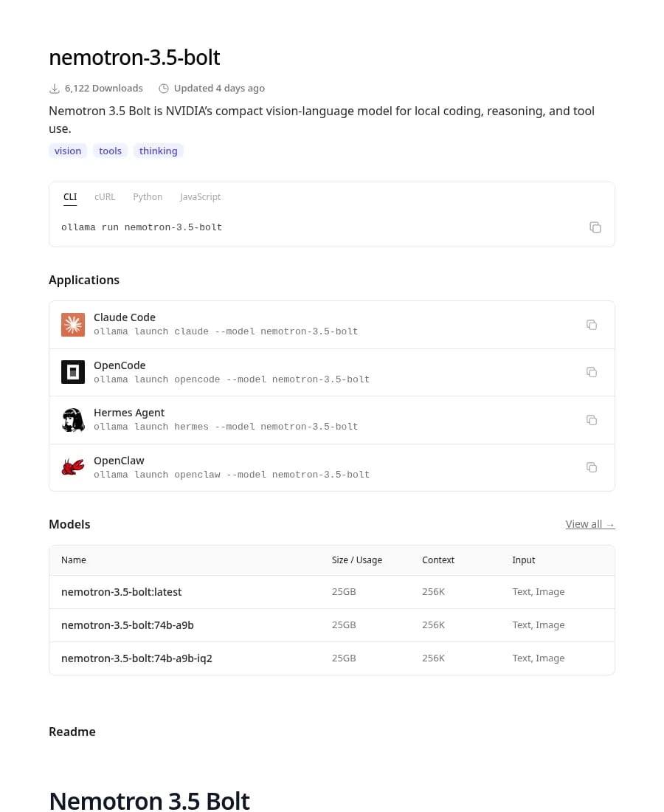Click the Input column header
Screen dimensions: 664x812
523,560
